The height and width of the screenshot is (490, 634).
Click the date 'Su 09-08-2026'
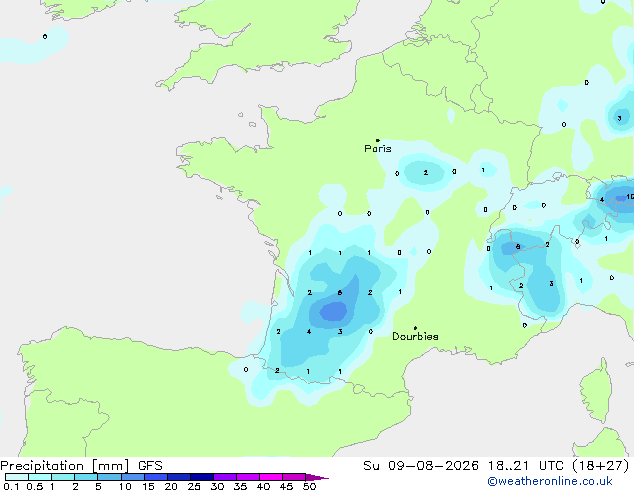pyautogui.click(x=421, y=466)
